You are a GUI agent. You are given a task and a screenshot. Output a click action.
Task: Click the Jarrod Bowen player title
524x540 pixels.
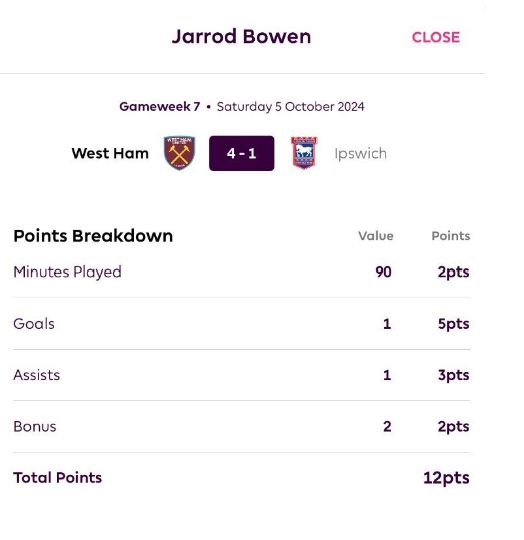(x=241, y=37)
